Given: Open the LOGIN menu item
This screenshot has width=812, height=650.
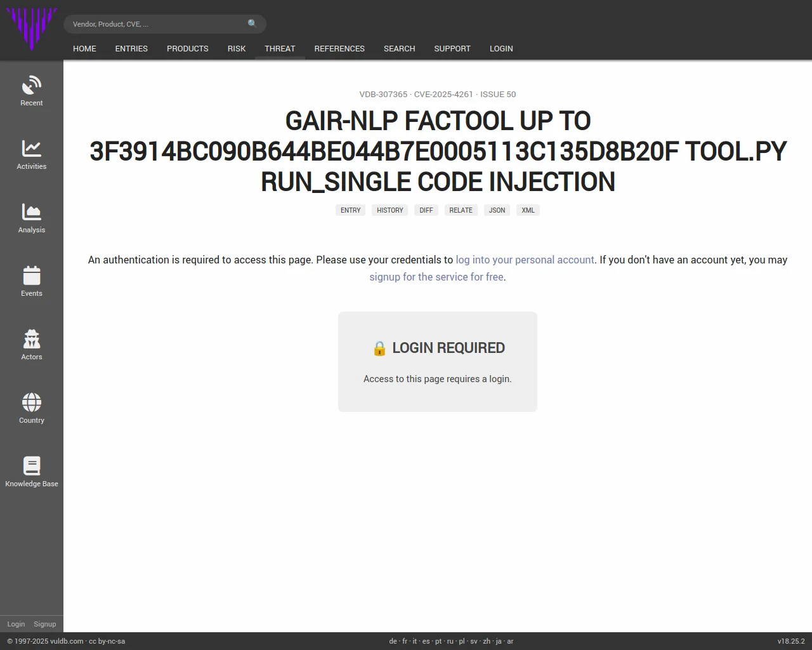Looking at the screenshot, I should click(501, 48).
